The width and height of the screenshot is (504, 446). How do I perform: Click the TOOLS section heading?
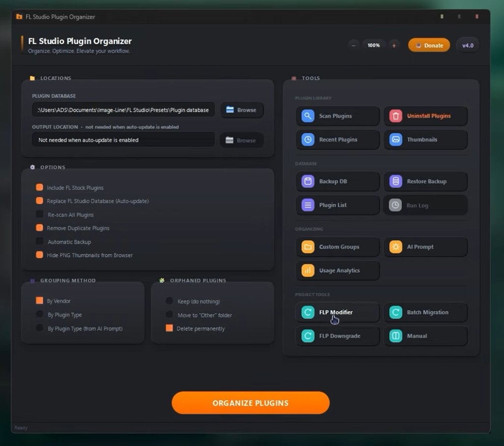point(311,78)
